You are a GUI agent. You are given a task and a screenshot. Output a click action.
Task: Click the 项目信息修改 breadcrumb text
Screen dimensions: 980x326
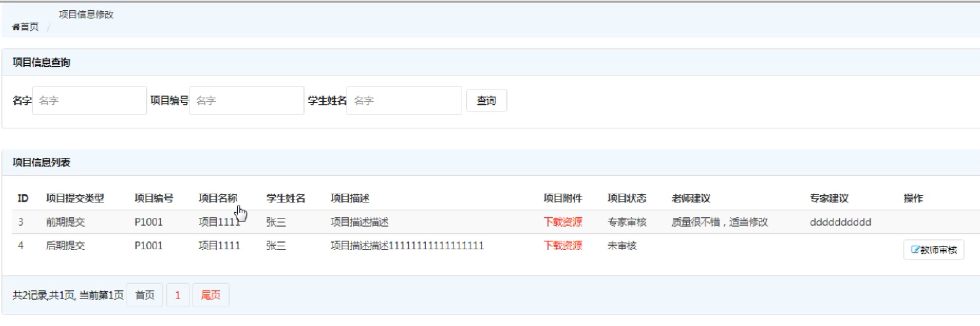(x=87, y=14)
